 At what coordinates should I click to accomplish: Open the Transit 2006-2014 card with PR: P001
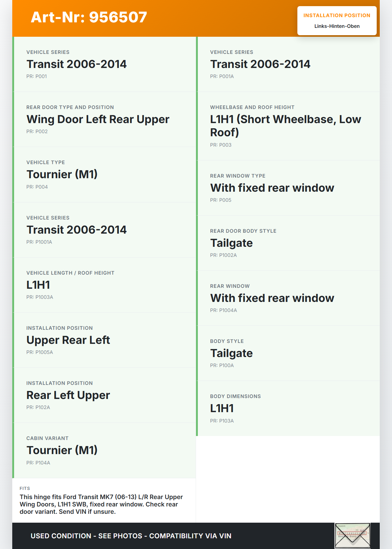coord(105,64)
